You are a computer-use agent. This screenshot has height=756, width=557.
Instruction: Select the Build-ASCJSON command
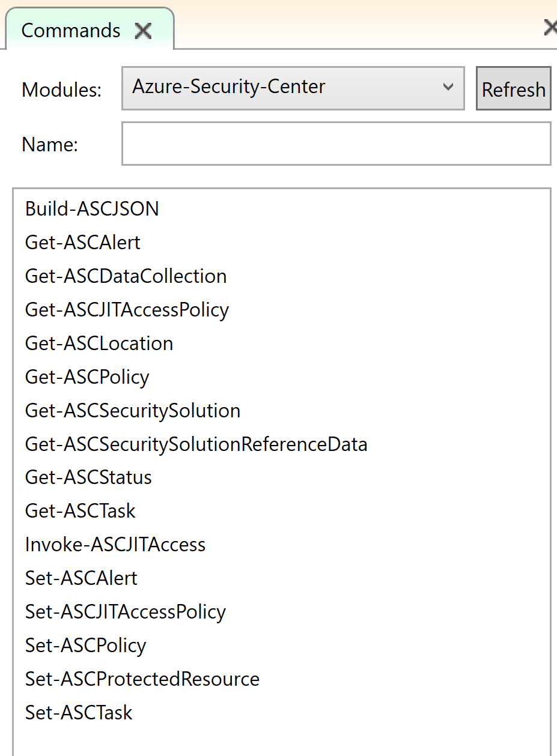click(x=92, y=209)
